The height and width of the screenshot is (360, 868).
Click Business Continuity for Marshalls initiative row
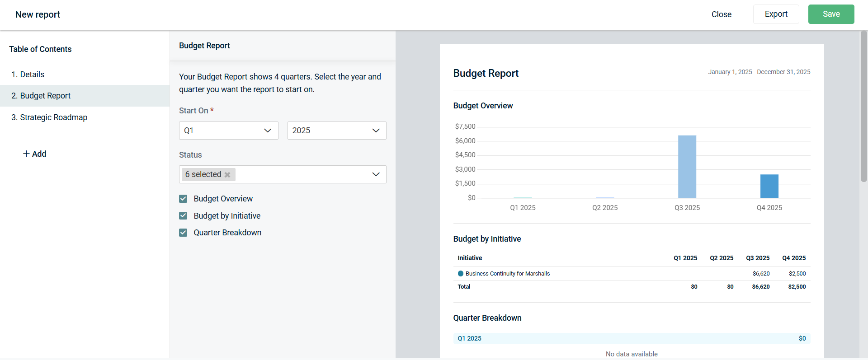click(507, 274)
